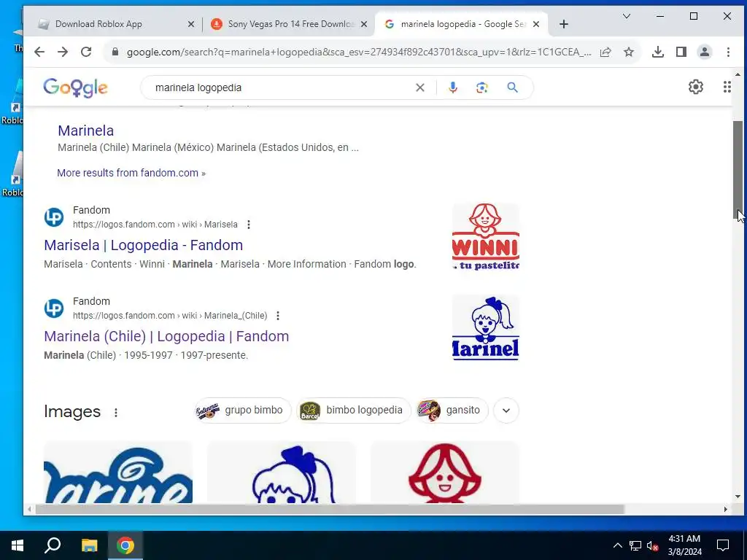747x560 pixels.
Task: View site information padlock icon
Action: [x=115, y=52]
